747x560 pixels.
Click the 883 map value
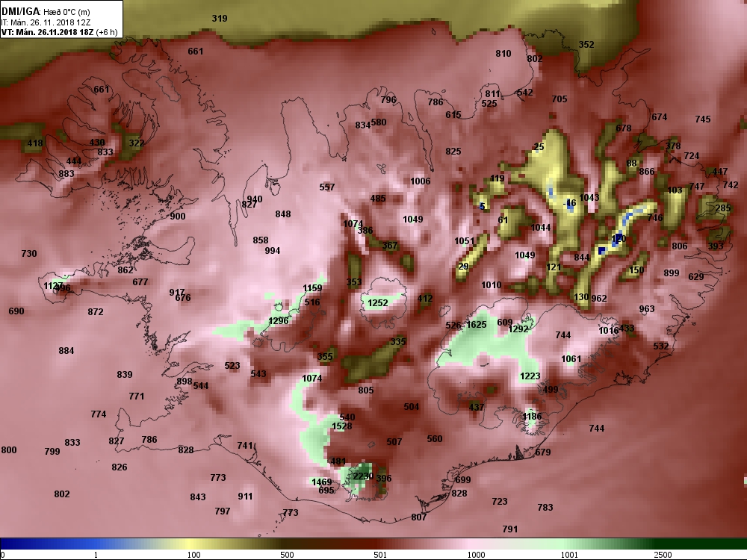pyautogui.click(x=66, y=174)
